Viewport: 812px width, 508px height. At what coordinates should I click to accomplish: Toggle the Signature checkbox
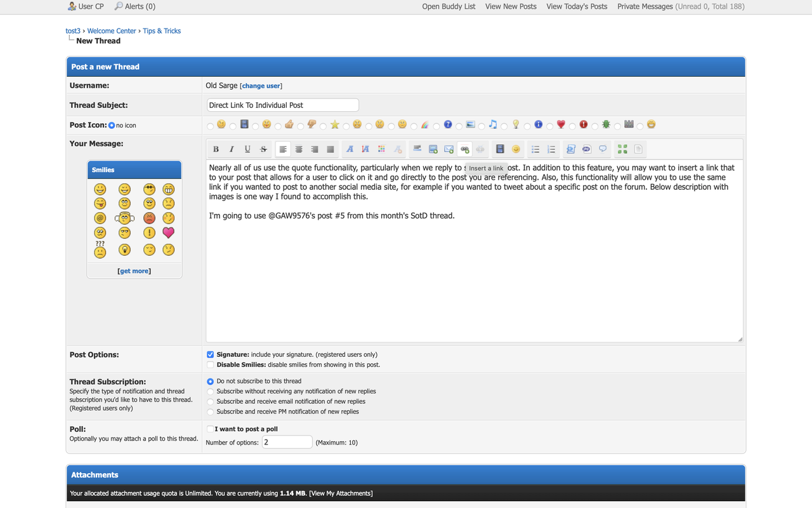click(x=211, y=354)
